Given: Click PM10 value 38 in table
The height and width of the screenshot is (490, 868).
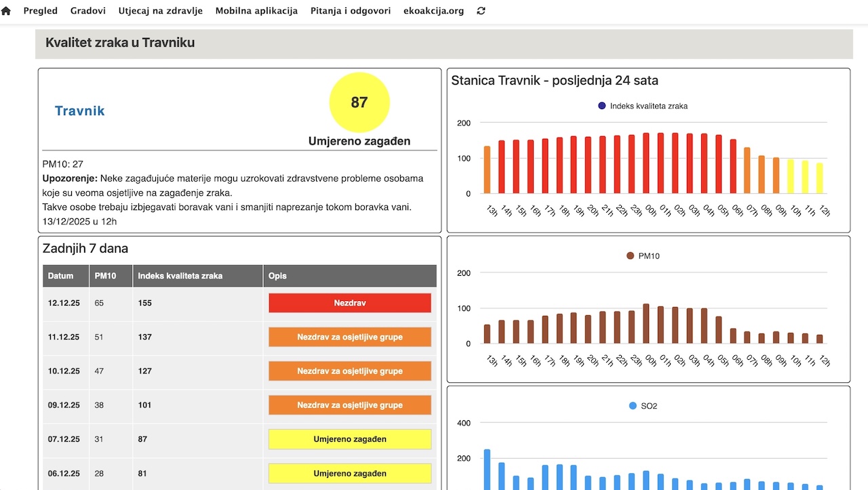Looking at the screenshot, I should tap(99, 405).
